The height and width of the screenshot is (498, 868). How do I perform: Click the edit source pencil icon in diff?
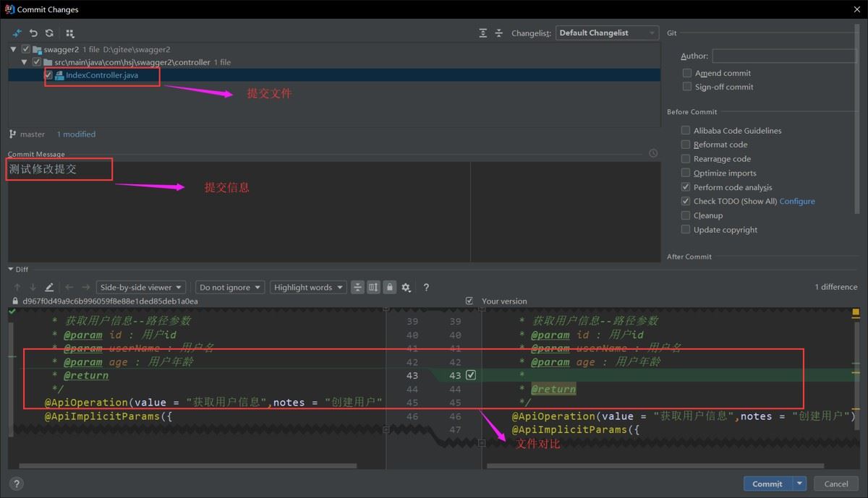tap(49, 288)
